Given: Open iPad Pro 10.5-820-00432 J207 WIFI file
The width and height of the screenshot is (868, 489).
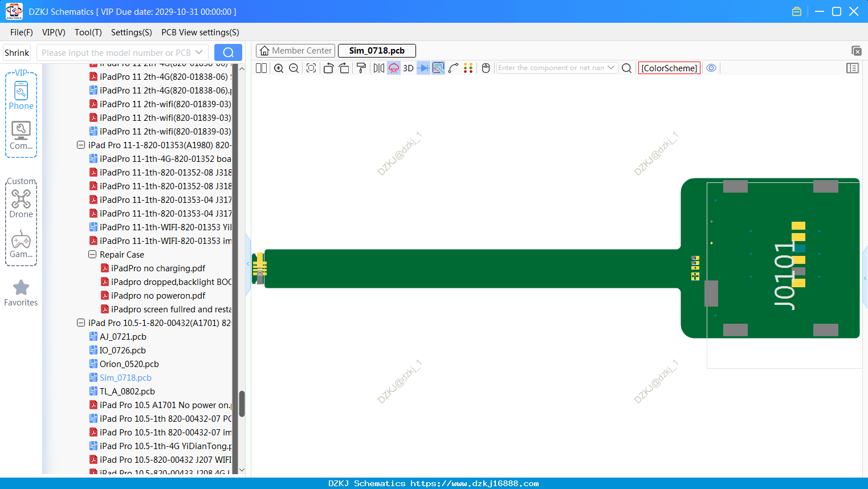Looking at the screenshot, I should (161, 460).
